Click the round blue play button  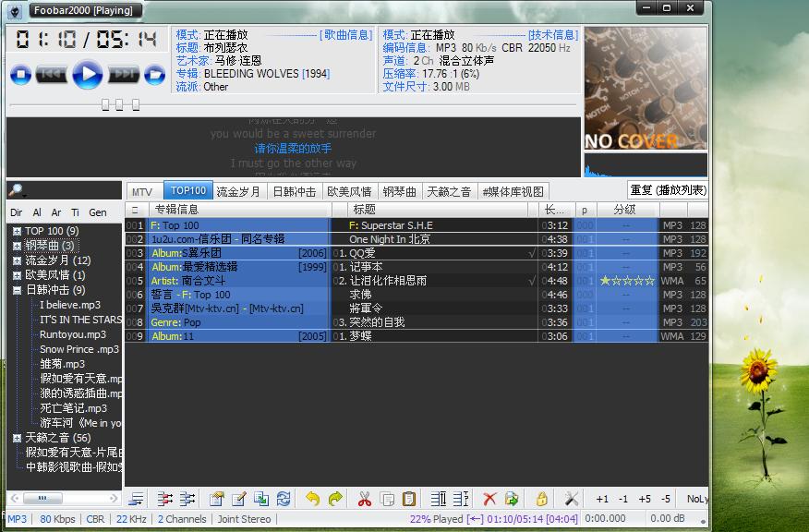coord(87,74)
